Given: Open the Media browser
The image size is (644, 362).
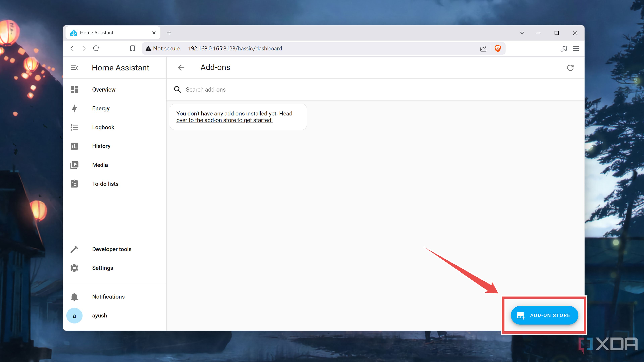Looking at the screenshot, I should pyautogui.click(x=100, y=165).
